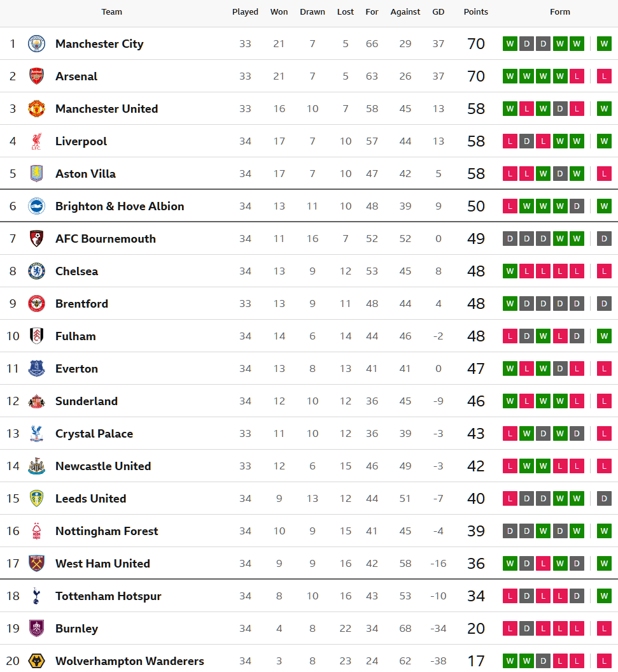
Task: Open the Brighton & Hove Albion link
Action: point(120,206)
